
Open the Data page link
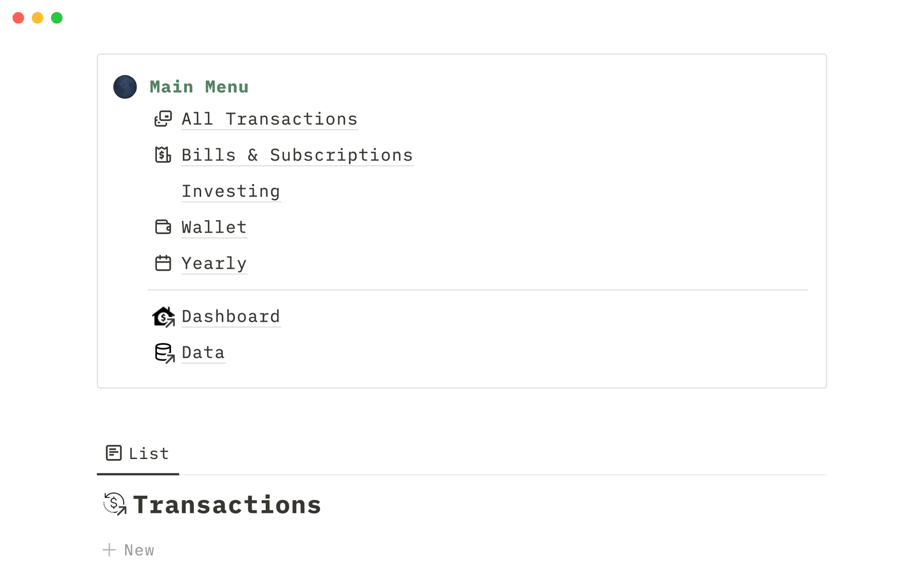pyautogui.click(x=203, y=353)
